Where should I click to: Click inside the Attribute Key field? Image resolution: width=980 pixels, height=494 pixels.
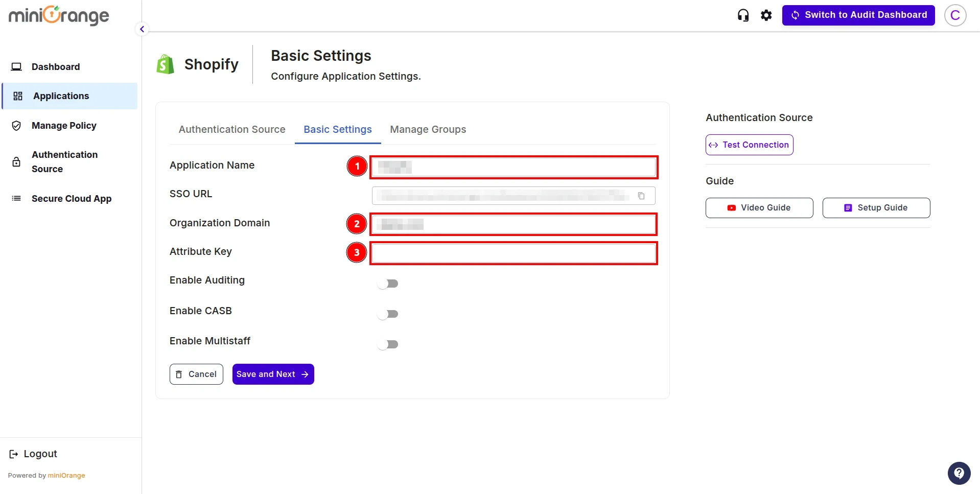[514, 253]
